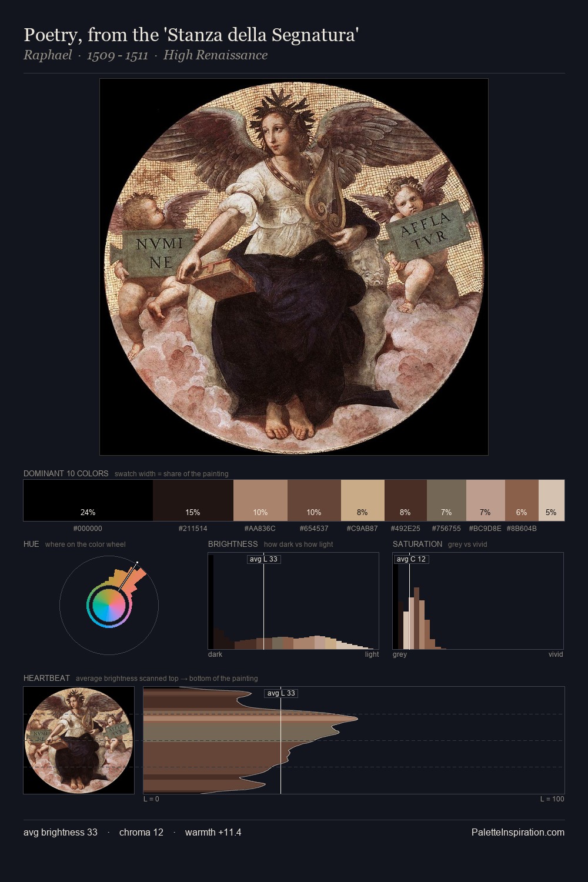Click the 'swatch width = share of the painting' caption
The width and height of the screenshot is (588, 882).
pos(172,474)
